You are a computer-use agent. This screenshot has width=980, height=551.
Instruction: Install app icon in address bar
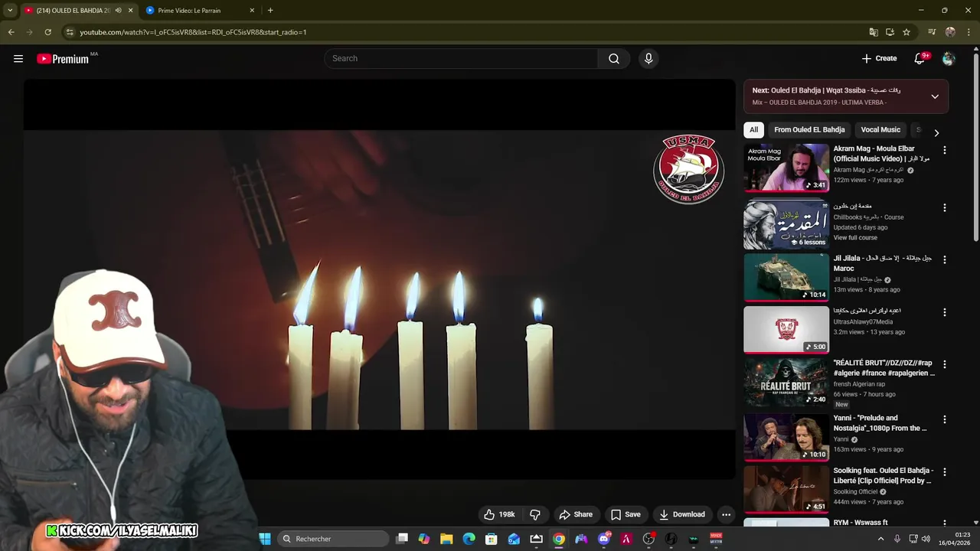click(x=890, y=32)
